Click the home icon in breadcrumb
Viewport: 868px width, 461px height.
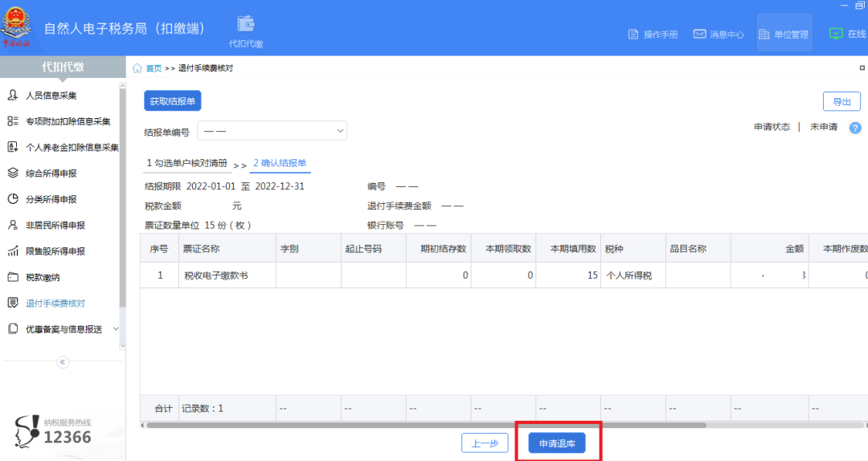coord(137,68)
